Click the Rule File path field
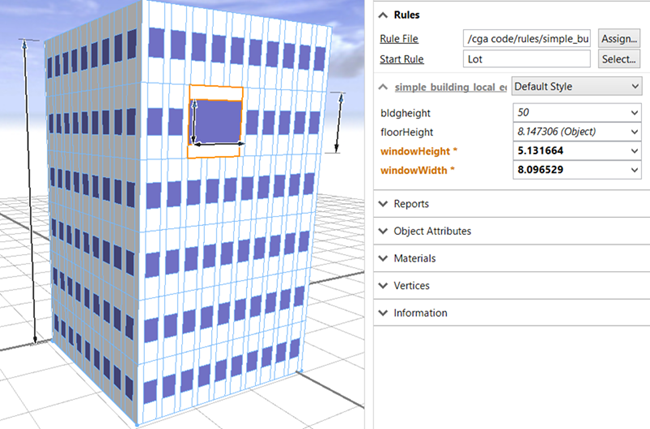This screenshot has width=650, height=429. (528, 39)
